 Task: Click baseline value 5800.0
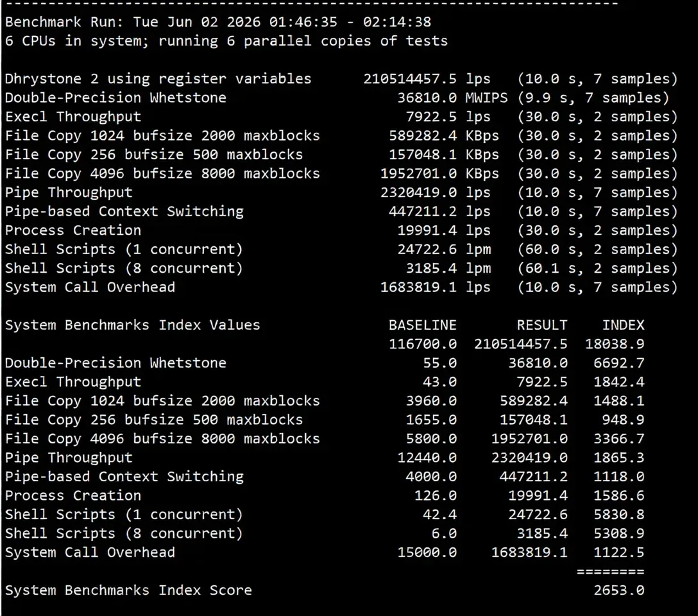tap(431, 438)
